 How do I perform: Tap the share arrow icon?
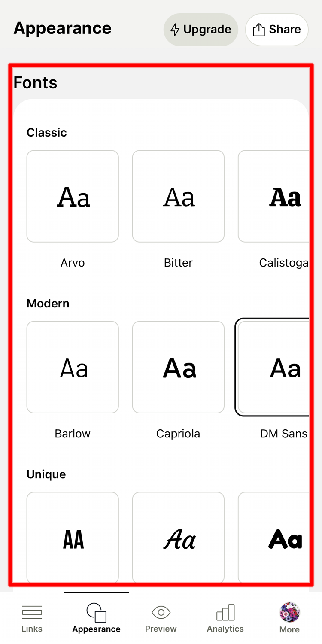(258, 30)
